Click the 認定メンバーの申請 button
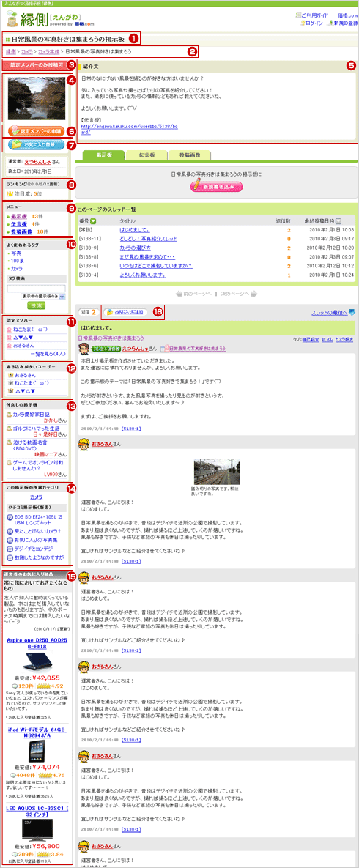The image size is (359, 868). pyautogui.click(x=37, y=131)
